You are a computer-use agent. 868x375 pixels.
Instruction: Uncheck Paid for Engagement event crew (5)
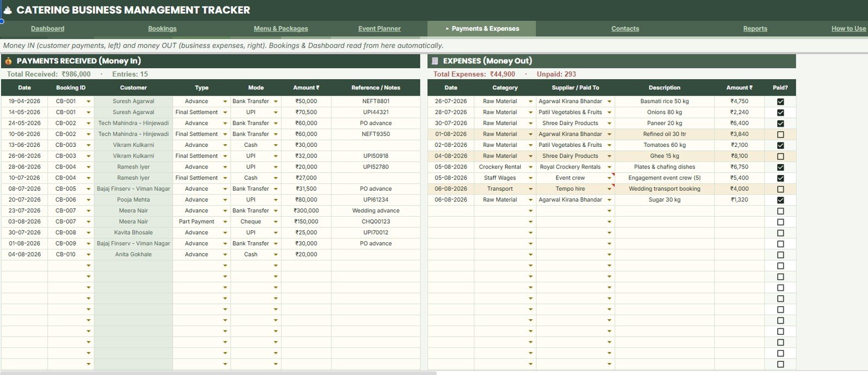pos(780,178)
